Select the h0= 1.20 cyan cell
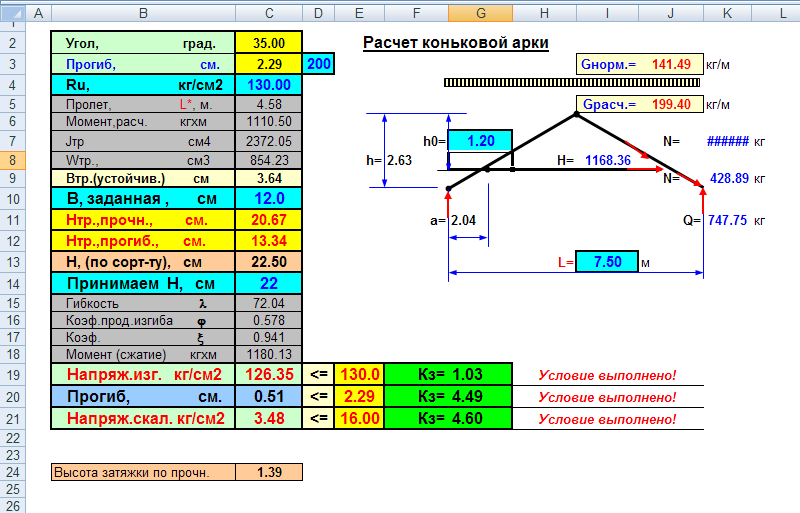 pos(480,141)
